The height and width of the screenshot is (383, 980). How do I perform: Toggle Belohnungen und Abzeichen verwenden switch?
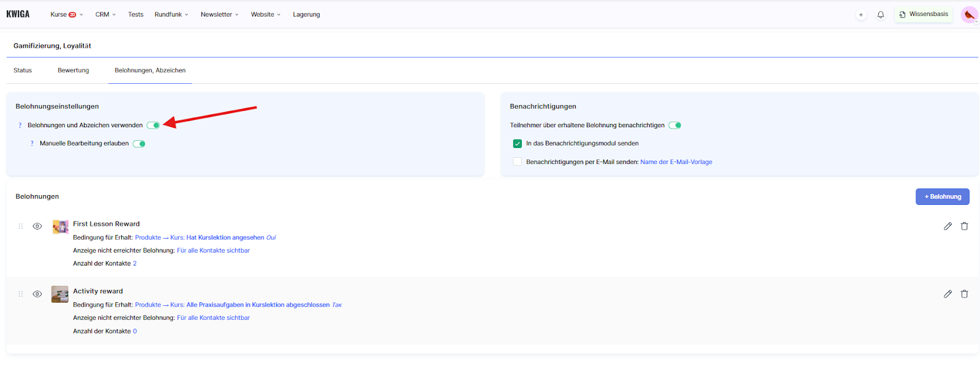[x=153, y=125]
